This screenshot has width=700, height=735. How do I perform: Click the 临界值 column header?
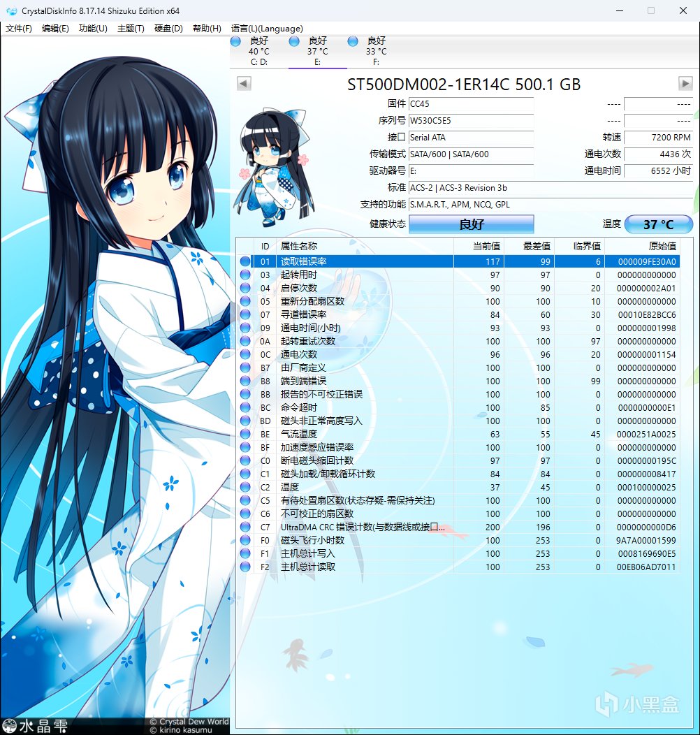pos(579,246)
